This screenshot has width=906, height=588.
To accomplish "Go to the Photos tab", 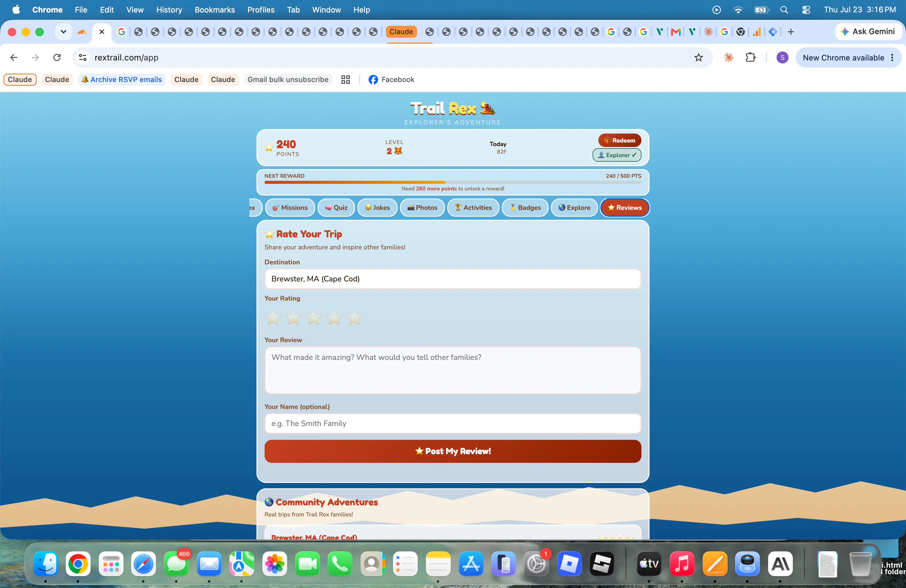I will click(422, 208).
